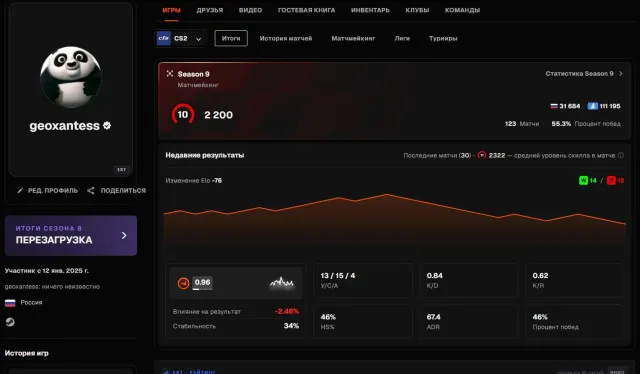Click the chevron next to Статистика Season 9
Viewport: 640px width, 374px height.
click(x=621, y=73)
